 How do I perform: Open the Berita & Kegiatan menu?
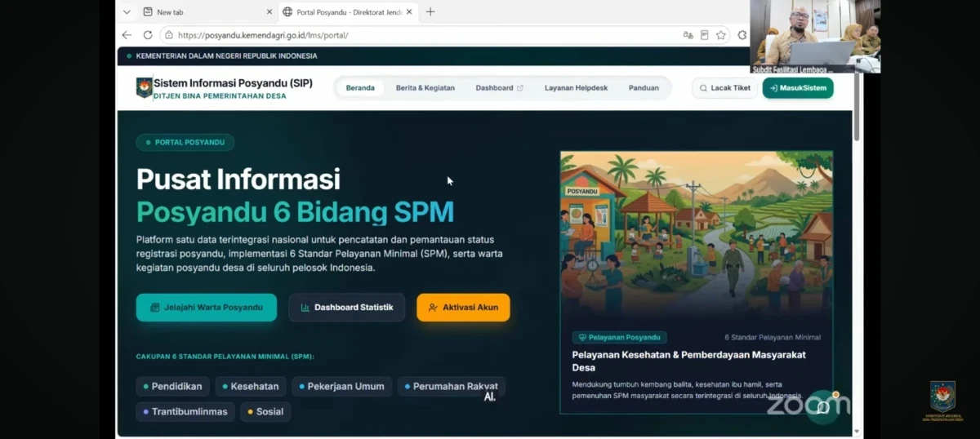pyautogui.click(x=425, y=88)
